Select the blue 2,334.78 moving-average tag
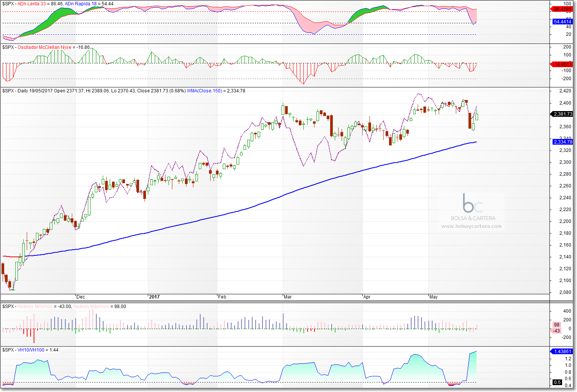Image resolution: width=577 pixels, height=392 pixels. 562,142
